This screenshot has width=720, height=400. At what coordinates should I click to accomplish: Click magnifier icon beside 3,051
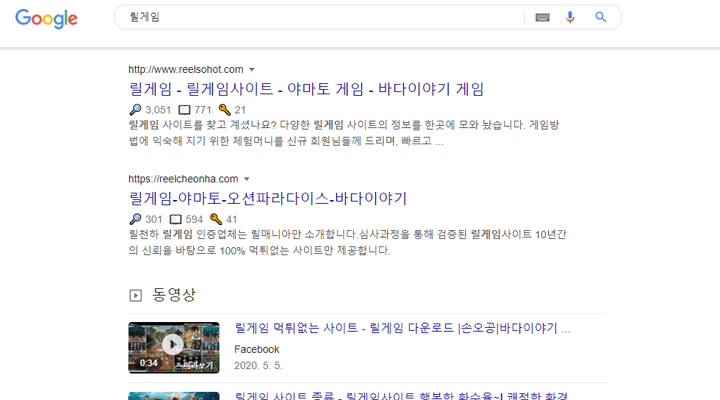tap(135, 110)
